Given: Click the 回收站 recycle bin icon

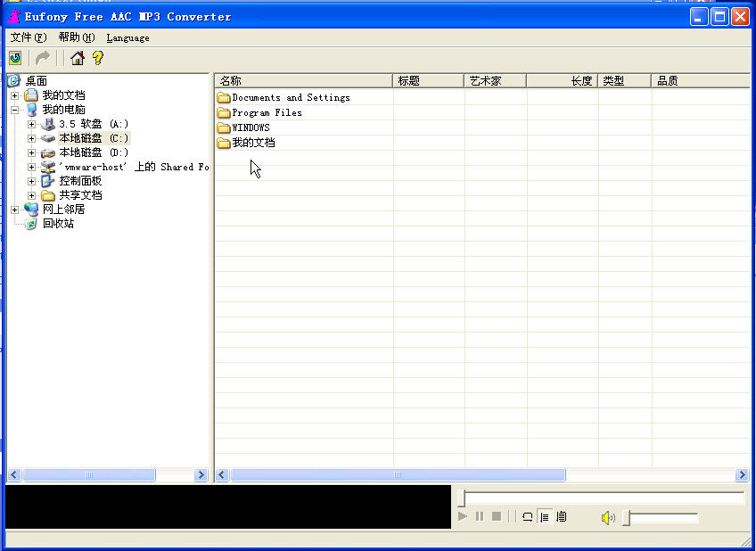Looking at the screenshot, I should [31, 224].
